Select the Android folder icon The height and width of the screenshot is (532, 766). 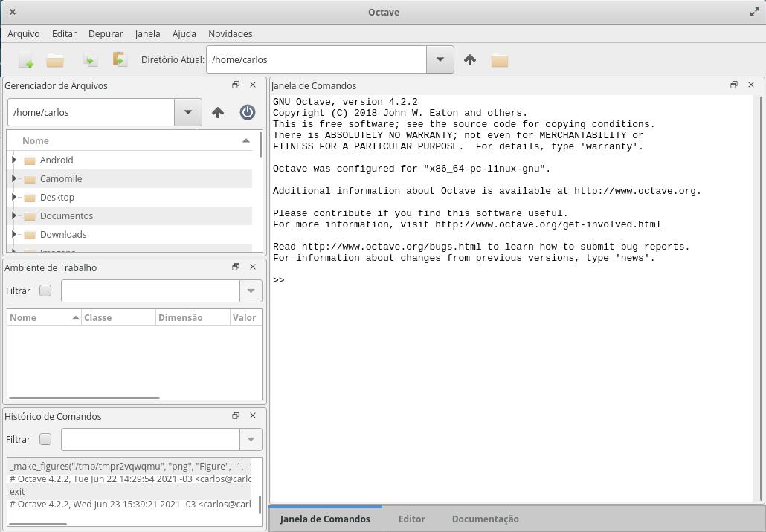(x=30, y=160)
